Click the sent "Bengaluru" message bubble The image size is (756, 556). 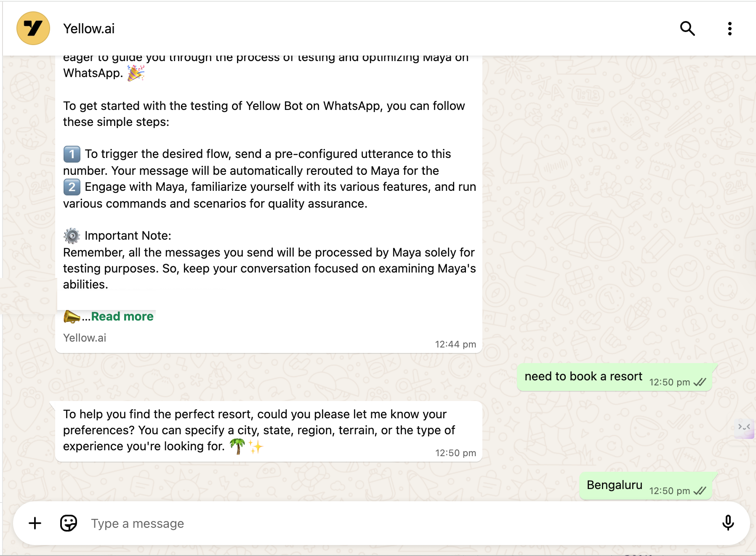tap(614, 485)
